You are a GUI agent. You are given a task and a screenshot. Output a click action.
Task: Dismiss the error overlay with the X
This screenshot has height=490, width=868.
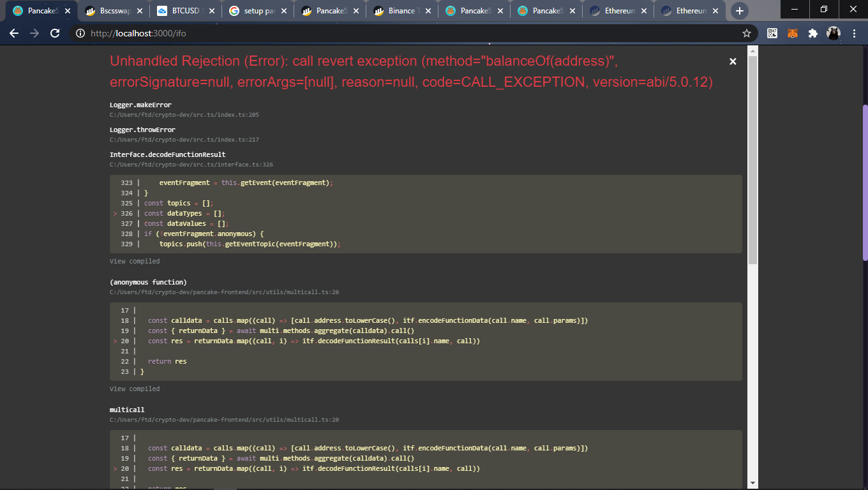(x=733, y=61)
